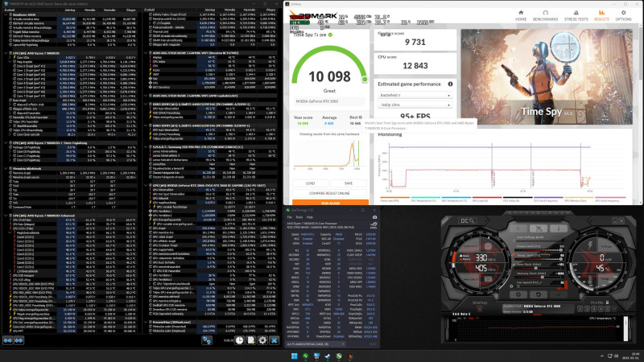Start HWiNFO logging to file icon
Image resolution: width=644 pixels, height=362 pixels.
click(x=251, y=340)
